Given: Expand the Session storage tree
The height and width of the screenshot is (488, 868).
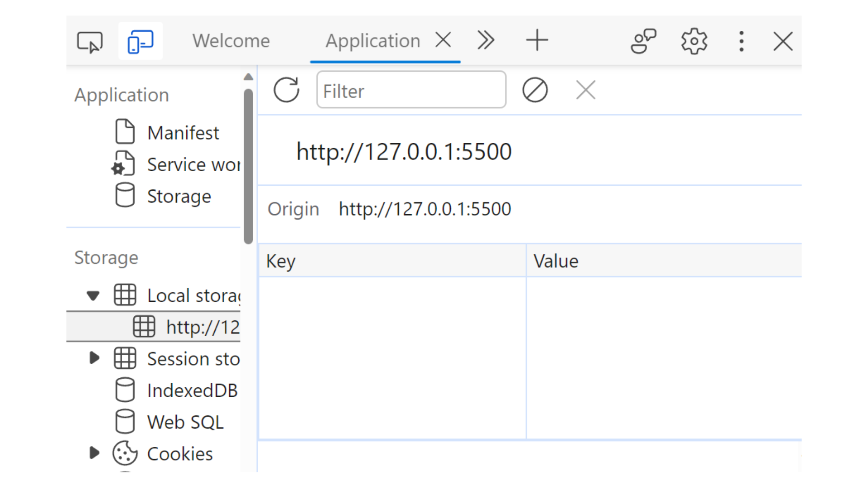Looking at the screenshot, I should tap(94, 358).
